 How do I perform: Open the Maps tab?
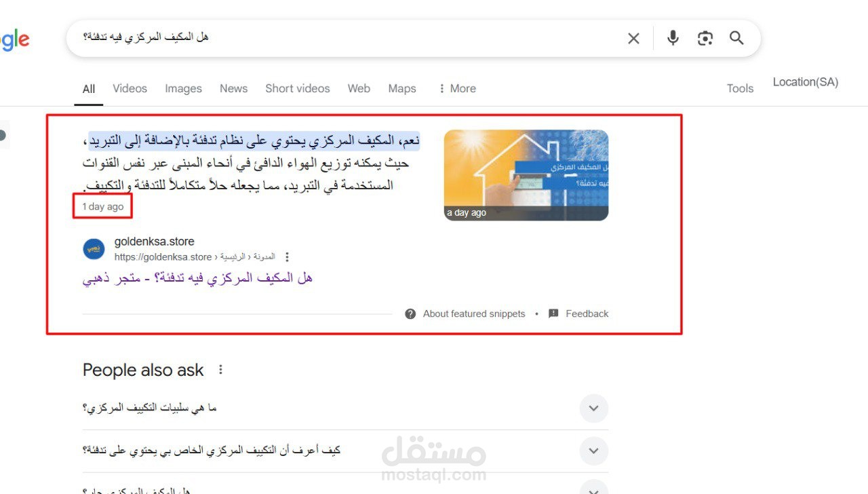pos(402,88)
